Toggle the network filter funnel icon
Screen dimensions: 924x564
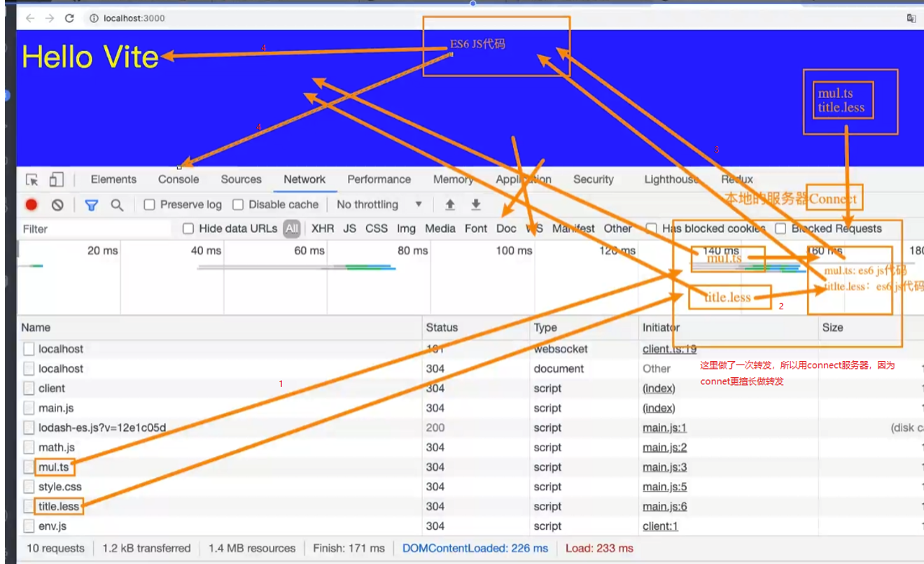[x=91, y=205]
